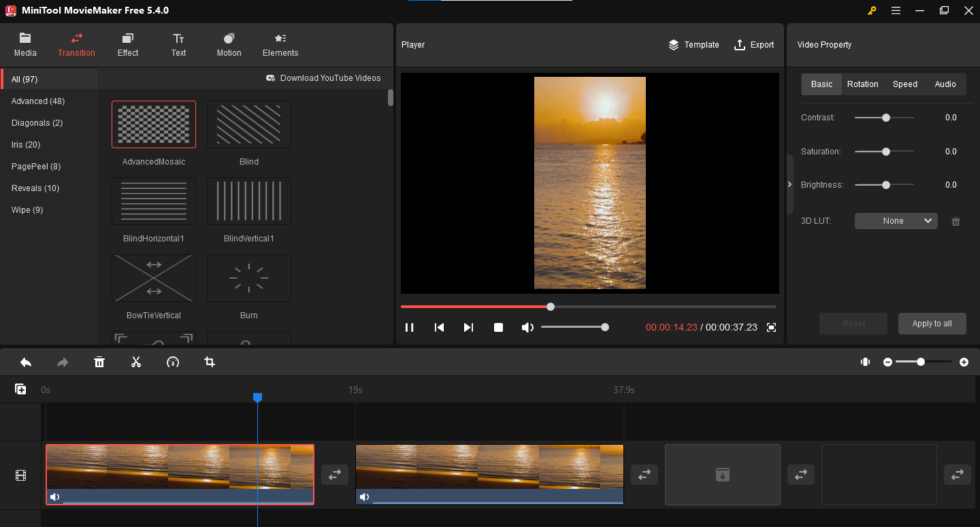This screenshot has height=527, width=980.
Task: Toggle full screen preview
Action: point(771,327)
